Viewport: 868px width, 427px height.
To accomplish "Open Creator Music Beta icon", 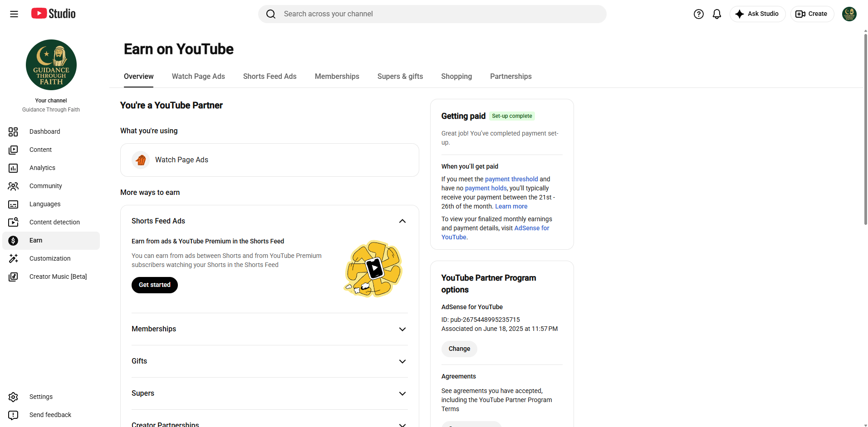I will point(13,277).
